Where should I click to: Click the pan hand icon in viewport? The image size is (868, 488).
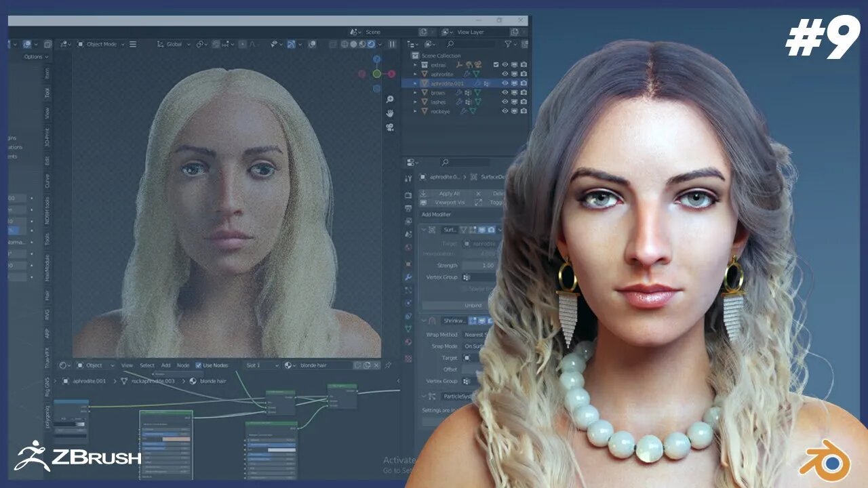coord(390,113)
